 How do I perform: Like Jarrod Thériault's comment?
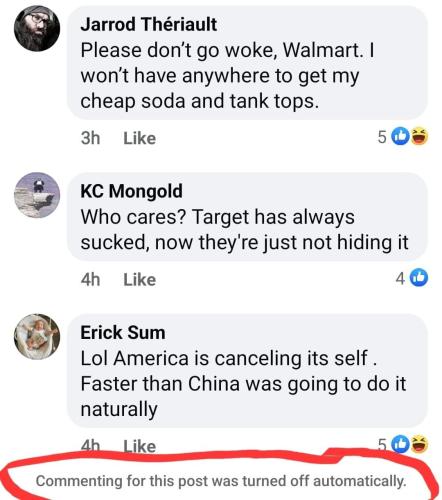[x=140, y=138]
